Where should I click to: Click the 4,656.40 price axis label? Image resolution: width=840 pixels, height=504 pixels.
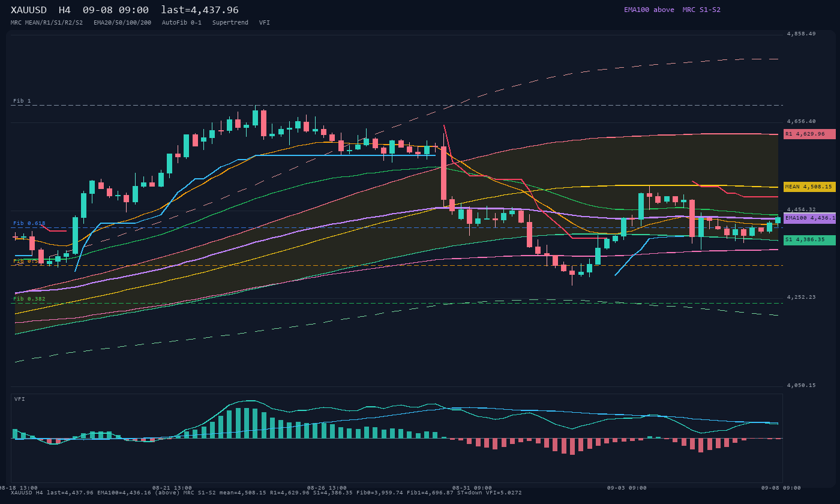click(x=801, y=121)
